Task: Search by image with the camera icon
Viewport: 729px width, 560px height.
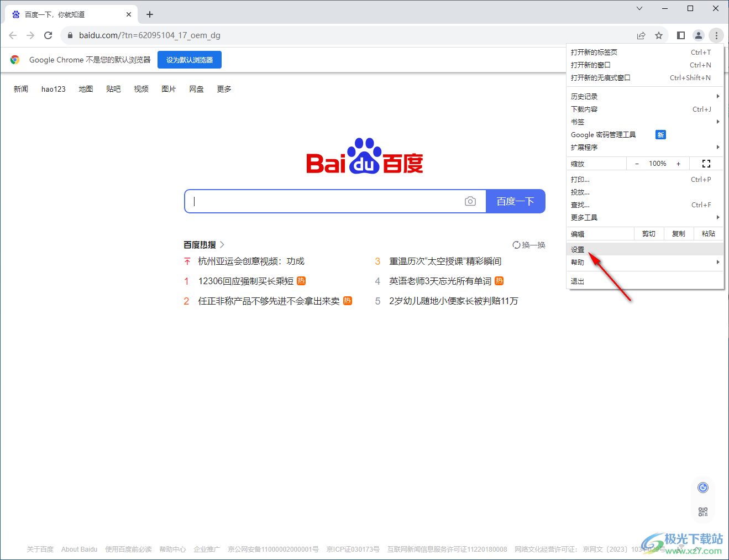Action: coord(470,201)
